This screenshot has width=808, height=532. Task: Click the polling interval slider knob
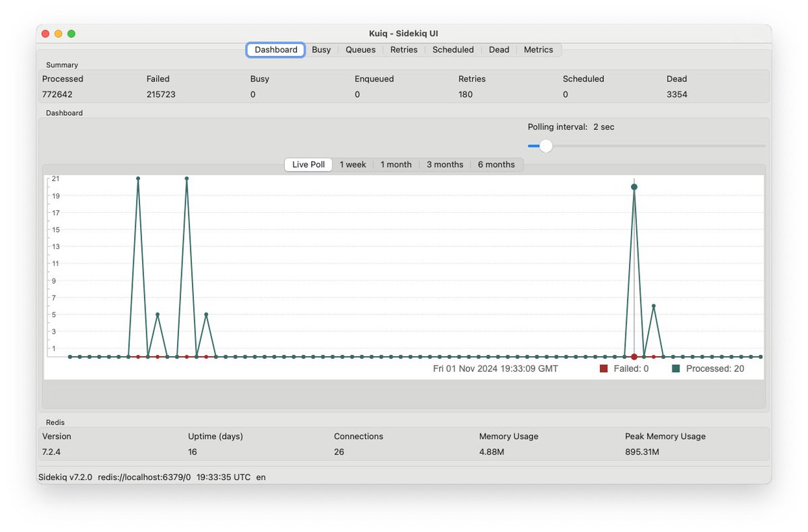[x=546, y=145]
